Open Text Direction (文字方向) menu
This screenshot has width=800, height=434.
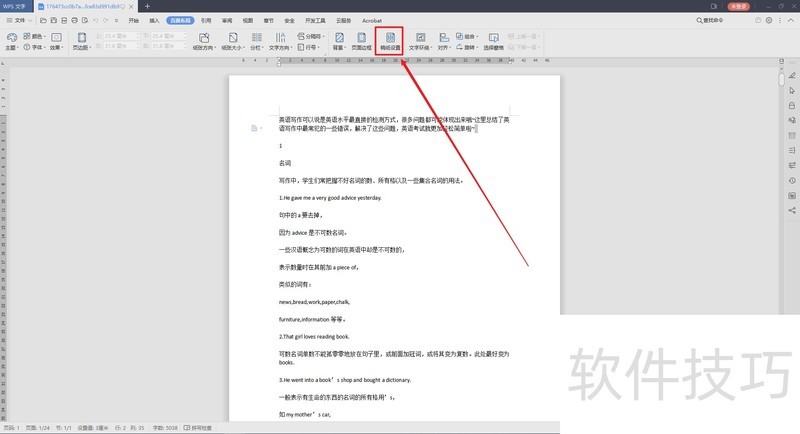tap(280, 41)
